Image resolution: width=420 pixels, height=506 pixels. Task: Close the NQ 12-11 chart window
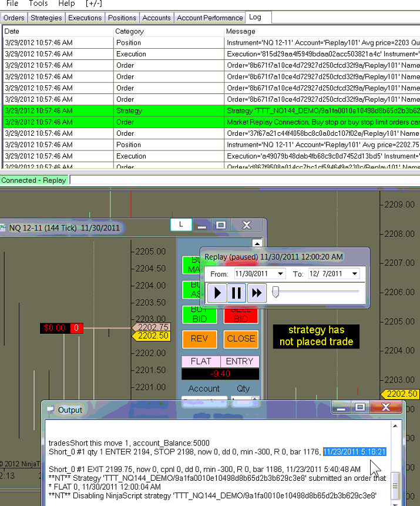pyautogui.click(x=247, y=225)
